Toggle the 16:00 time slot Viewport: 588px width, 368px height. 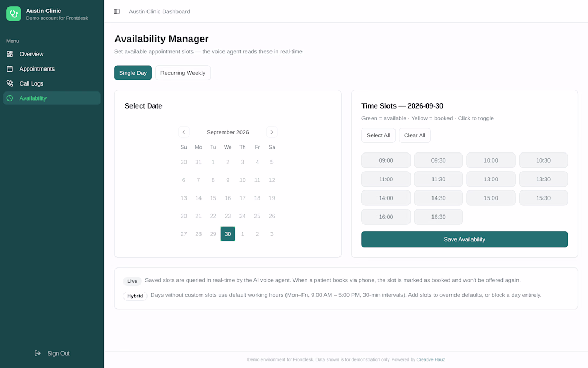[x=386, y=217]
